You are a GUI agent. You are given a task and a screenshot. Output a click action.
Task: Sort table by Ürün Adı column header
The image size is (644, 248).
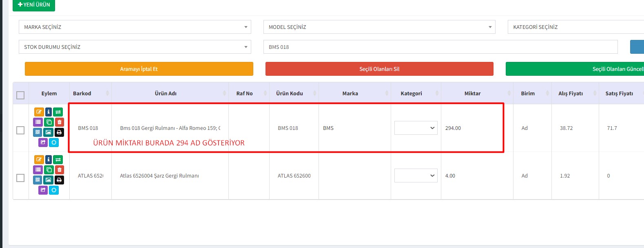coord(166,94)
